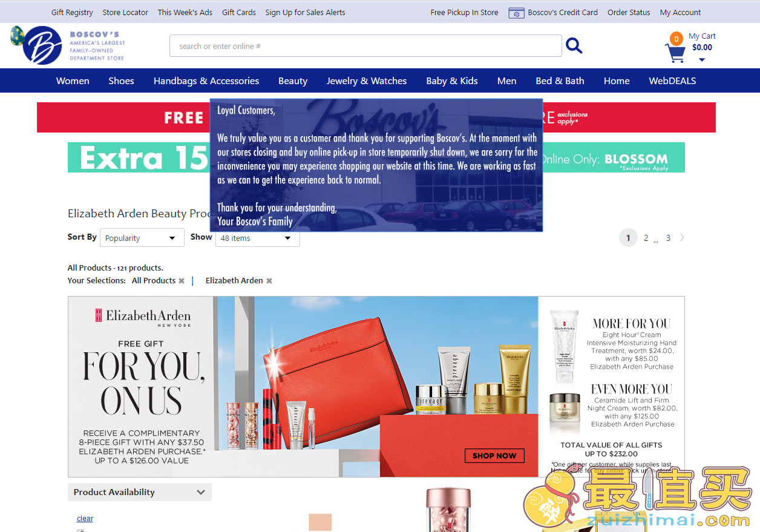Click the Boscov's Credit Card icon
The image size is (760, 532).
coord(516,13)
